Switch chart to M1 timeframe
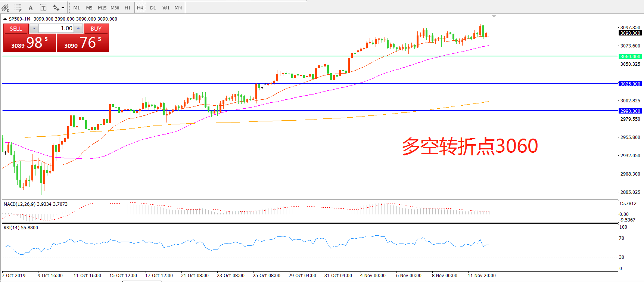 (77, 8)
